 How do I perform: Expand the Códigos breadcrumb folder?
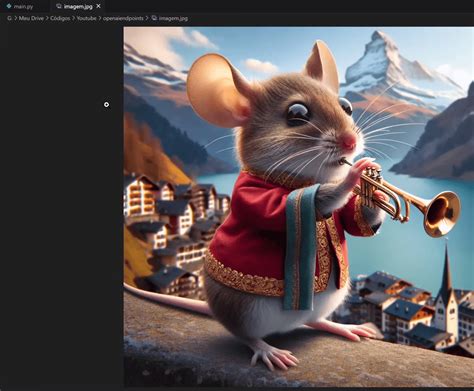coord(60,18)
